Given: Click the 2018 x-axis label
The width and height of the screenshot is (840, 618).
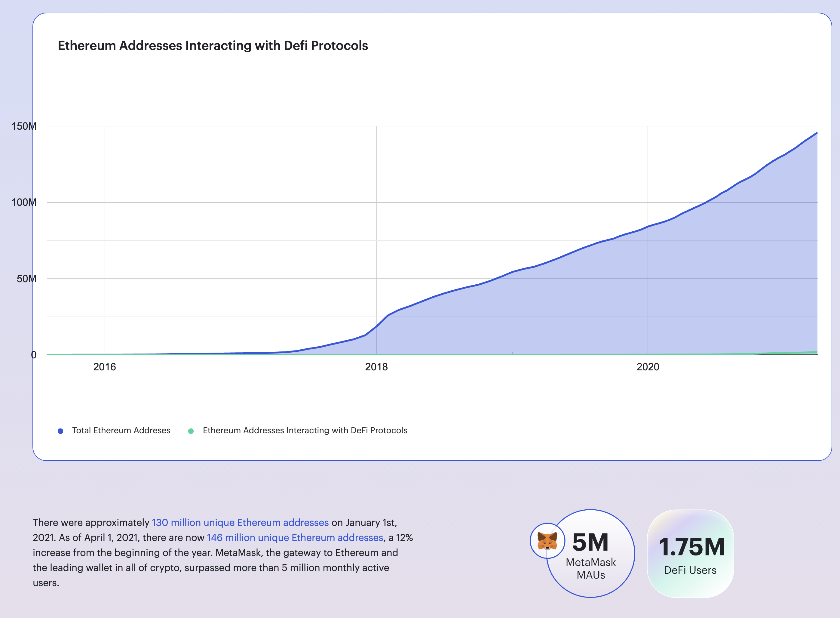Looking at the screenshot, I should (376, 366).
